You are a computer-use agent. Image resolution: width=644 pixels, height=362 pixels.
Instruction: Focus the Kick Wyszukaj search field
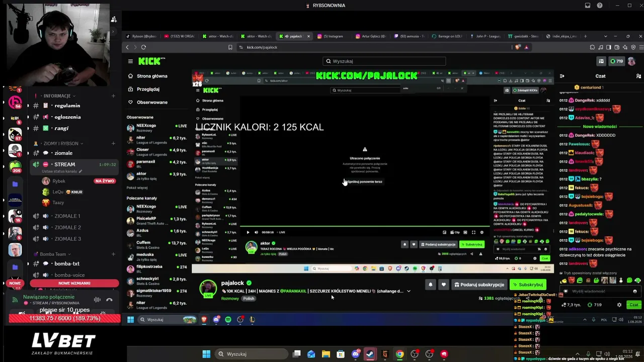(x=384, y=61)
